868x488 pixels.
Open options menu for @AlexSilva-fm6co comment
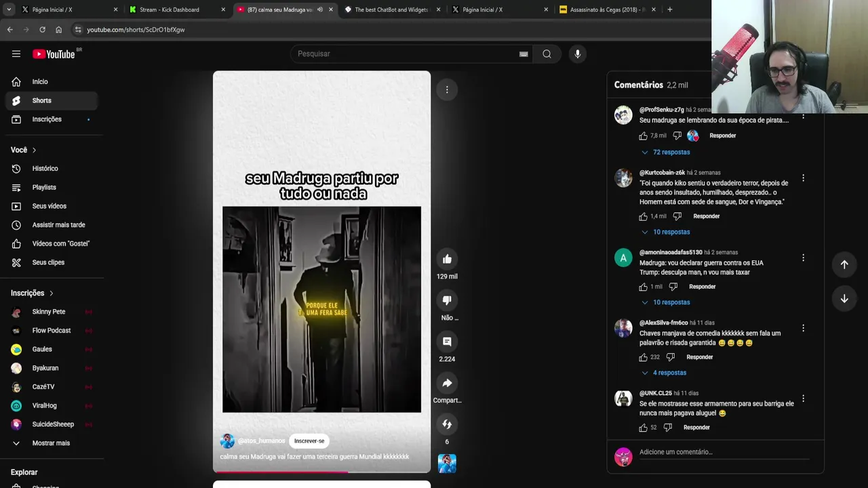tap(804, 328)
